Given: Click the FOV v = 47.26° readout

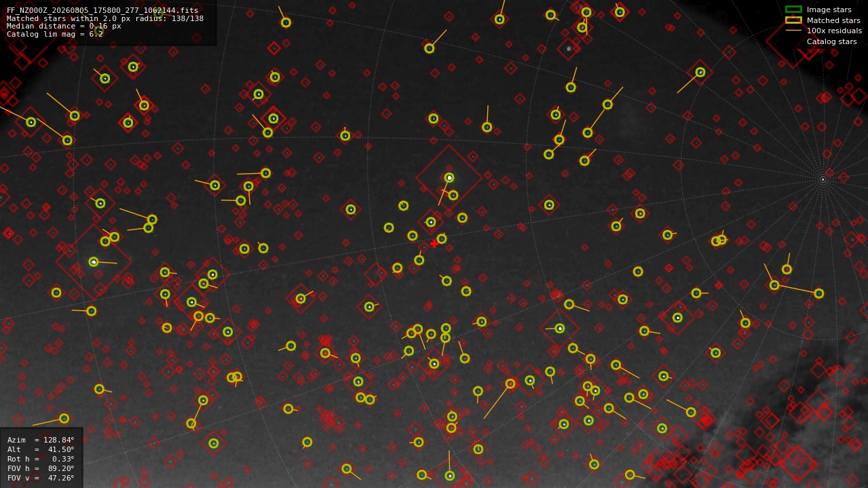Looking at the screenshot, I should click(41, 478).
